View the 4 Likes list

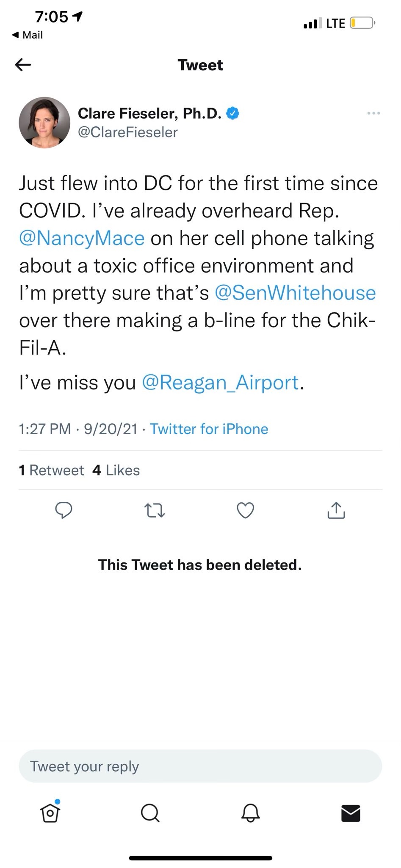click(116, 470)
